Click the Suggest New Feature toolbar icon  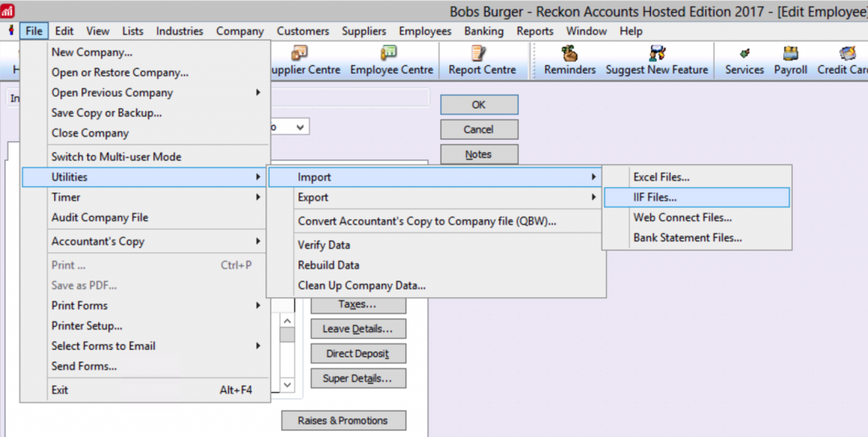[x=657, y=53]
